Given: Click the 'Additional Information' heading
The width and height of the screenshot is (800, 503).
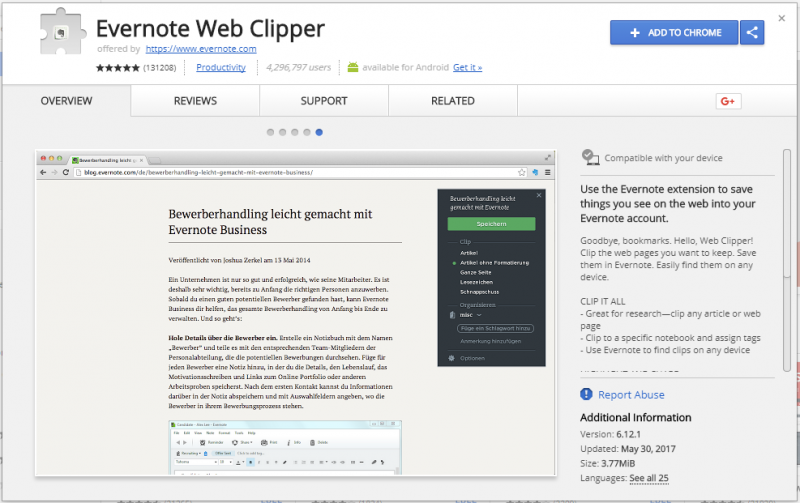Looking at the screenshot, I should coord(636,418).
